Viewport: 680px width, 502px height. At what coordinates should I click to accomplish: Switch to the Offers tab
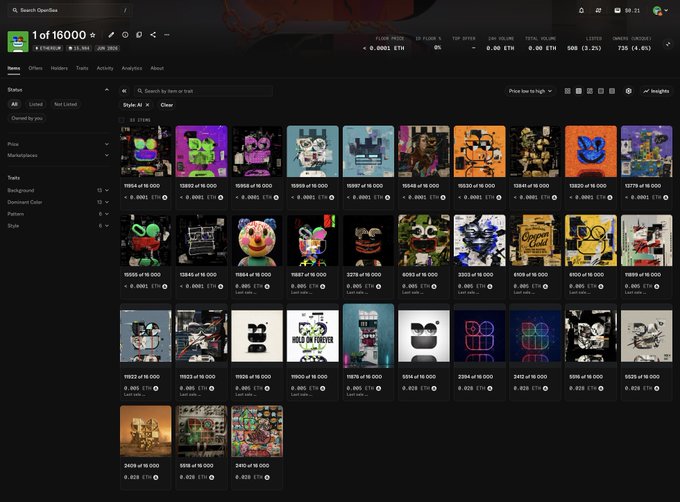(x=36, y=68)
